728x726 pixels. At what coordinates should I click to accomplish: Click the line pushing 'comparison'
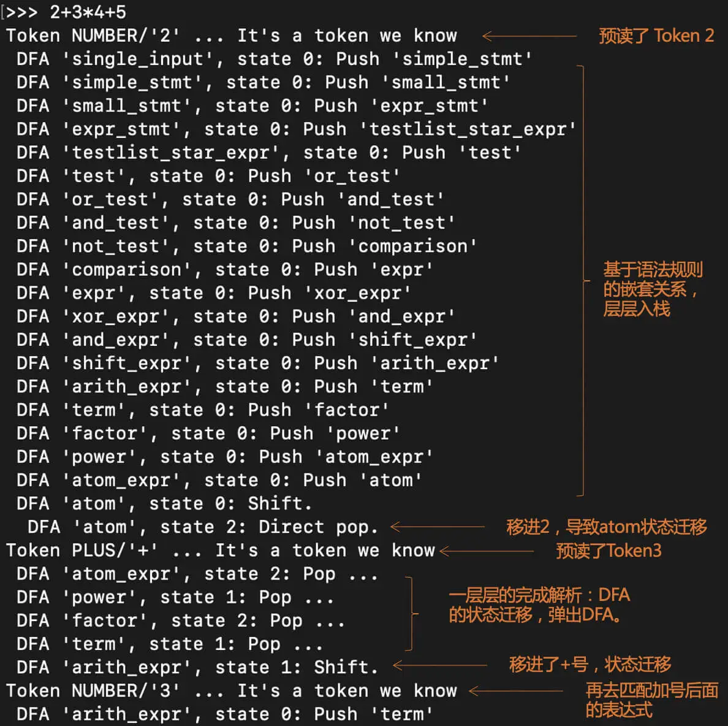coord(247,246)
